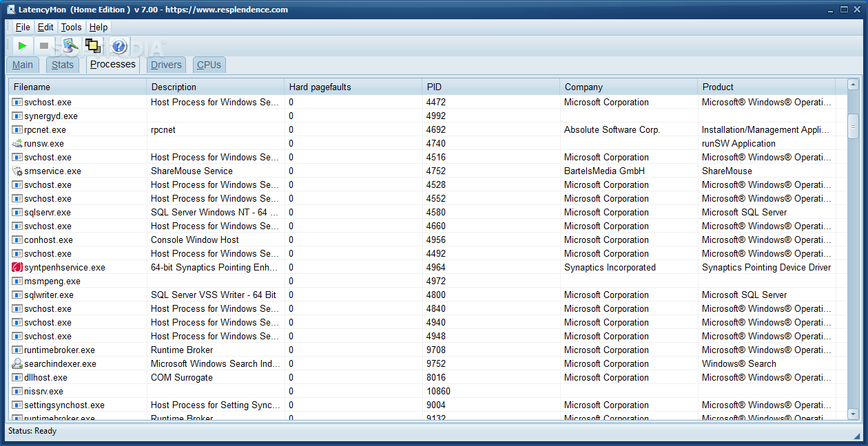Switch to the Stats tab

[x=62, y=65]
